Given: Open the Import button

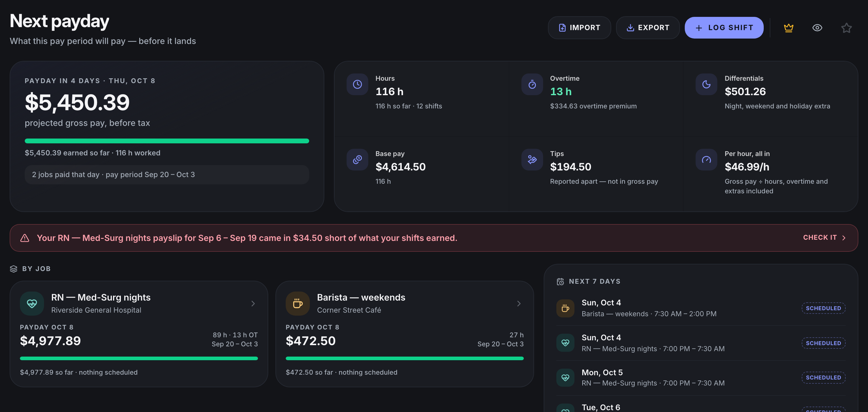Looking at the screenshot, I should tap(579, 28).
